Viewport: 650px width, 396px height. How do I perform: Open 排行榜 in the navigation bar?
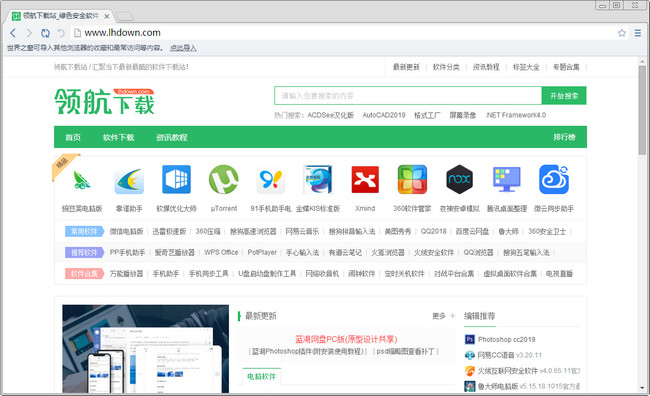pos(564,137)
